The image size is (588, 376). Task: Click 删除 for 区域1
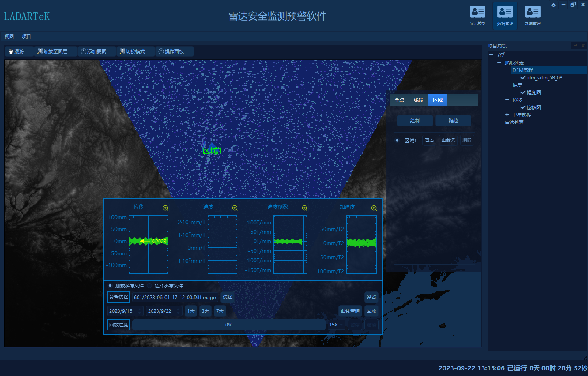click(x=467, y=140)
